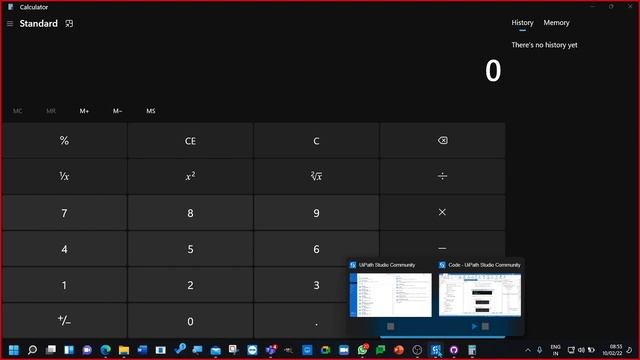
Task: Click the microphone tray icon
Action: (x=540, y=350)
